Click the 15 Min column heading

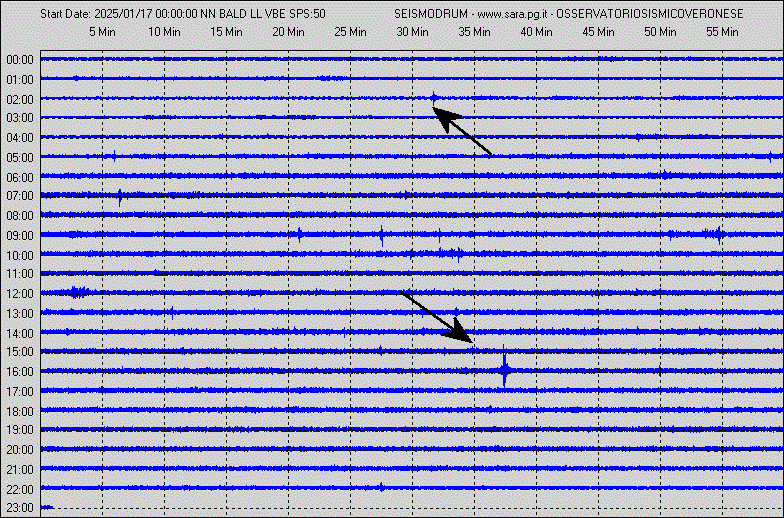[226, 32]
